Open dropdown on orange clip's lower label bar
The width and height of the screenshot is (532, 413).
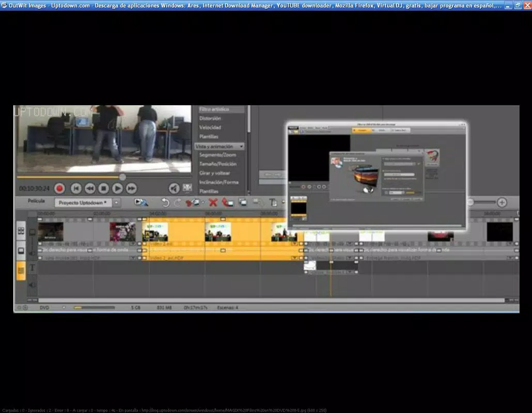(x=294, y=258)
